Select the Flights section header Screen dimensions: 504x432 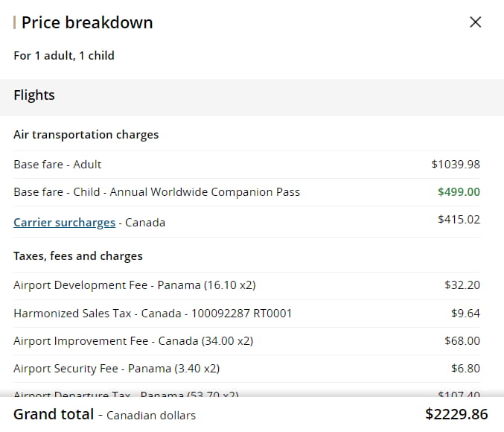[x=34, y=95]
